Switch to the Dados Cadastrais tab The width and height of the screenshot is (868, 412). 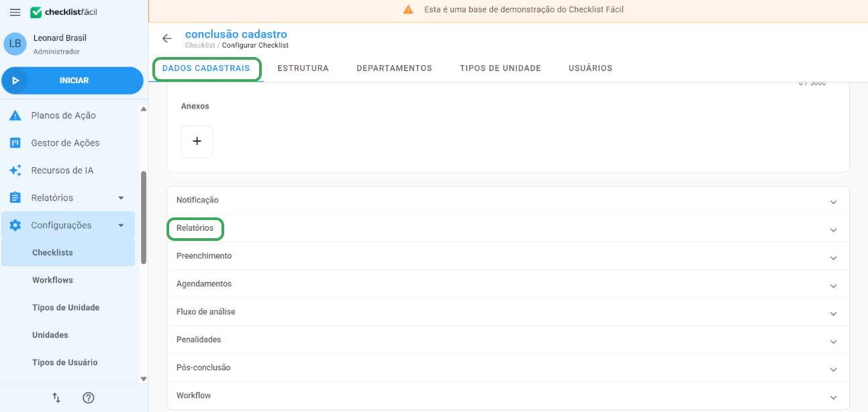[206, 68]
